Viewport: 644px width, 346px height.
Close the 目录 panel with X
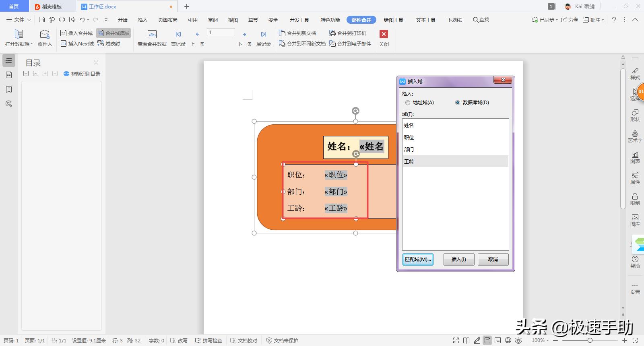[96, 62]
